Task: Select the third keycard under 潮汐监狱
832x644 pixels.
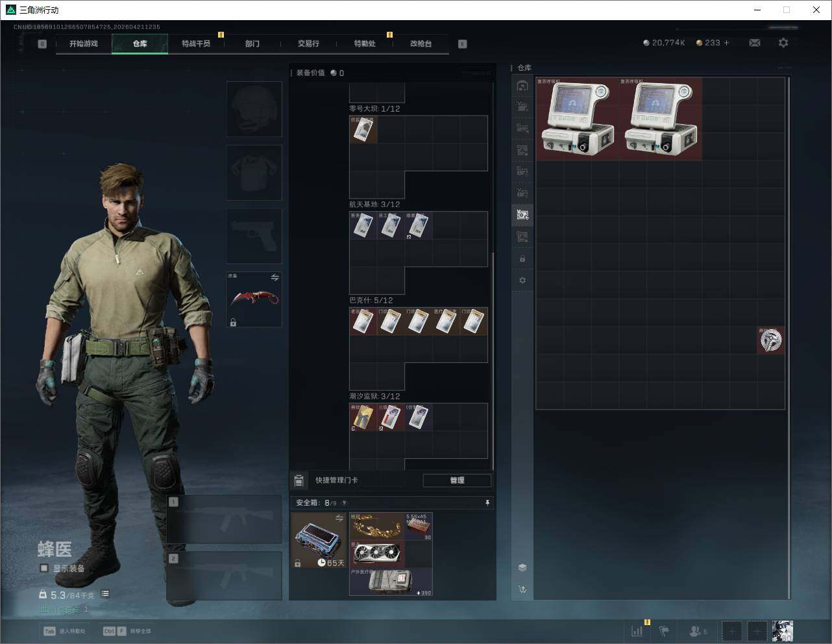Action: click(418, 417)
